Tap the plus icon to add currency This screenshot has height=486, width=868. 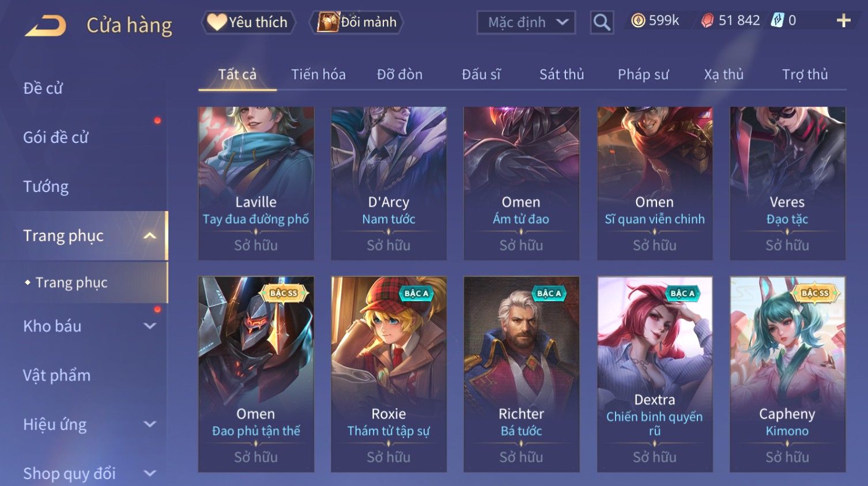click(x=843, y=21)
